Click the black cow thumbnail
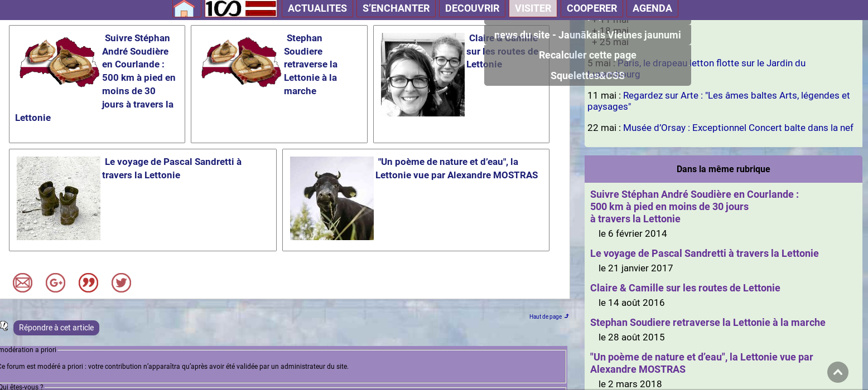Screen dimensions: 868x390 332,198
